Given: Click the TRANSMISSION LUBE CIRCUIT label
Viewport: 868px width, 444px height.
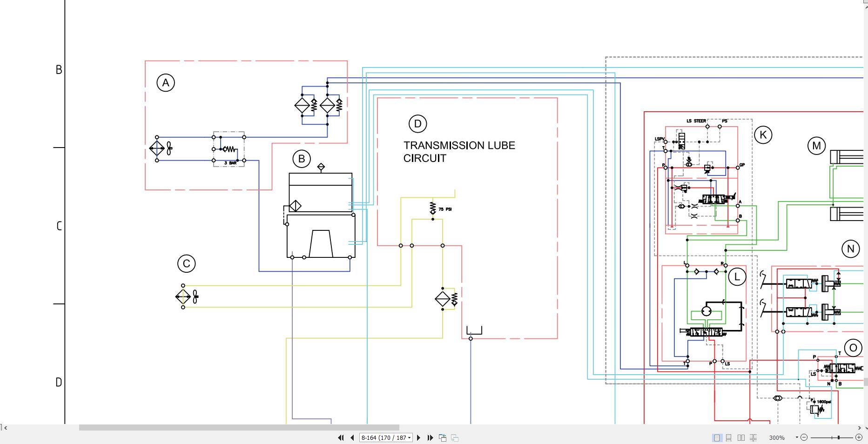Looking at the screenshot, I should coord(459,152).
